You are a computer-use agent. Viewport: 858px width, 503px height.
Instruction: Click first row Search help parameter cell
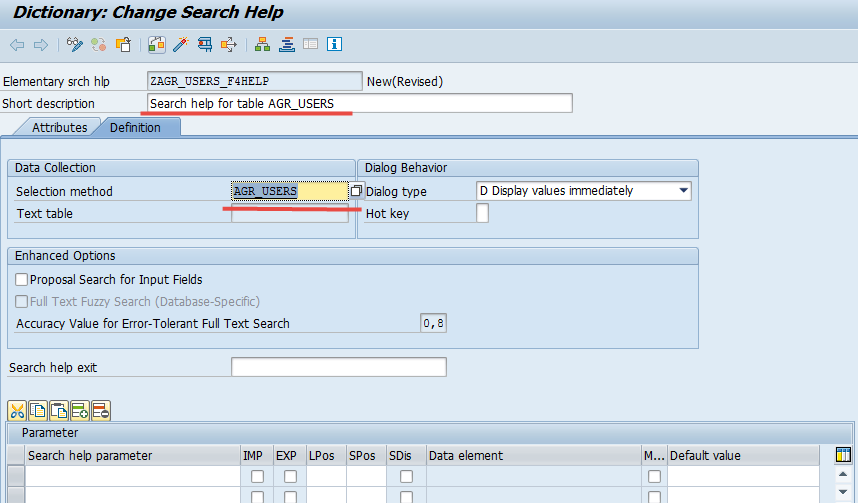tap(133, 477)
